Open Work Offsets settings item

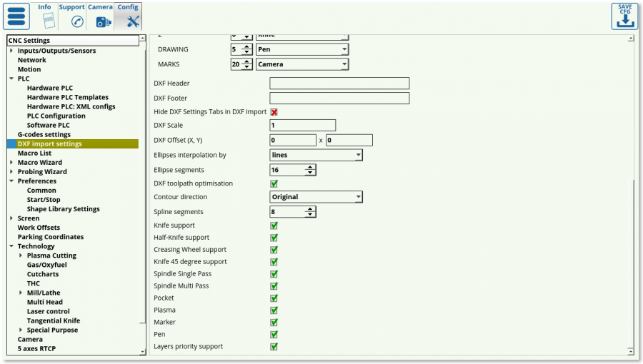[39, 228]
